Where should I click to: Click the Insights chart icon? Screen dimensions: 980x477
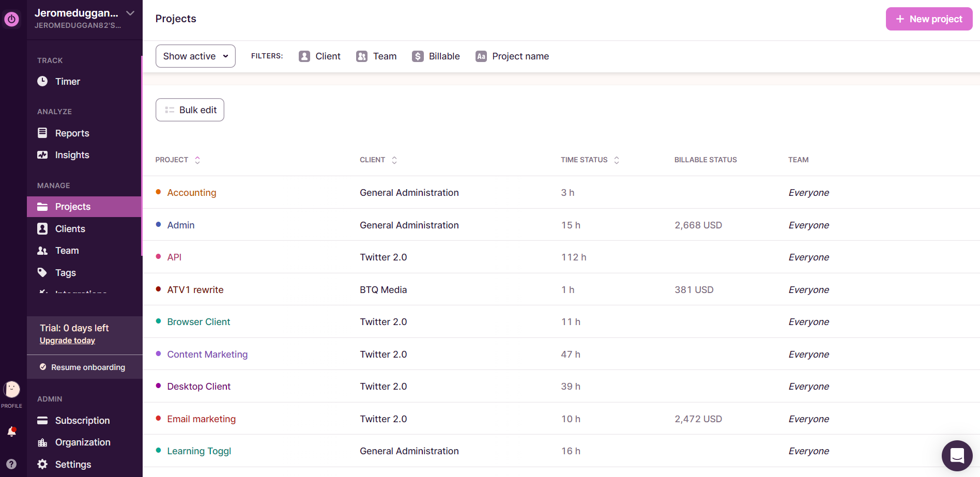pos(42,155)
